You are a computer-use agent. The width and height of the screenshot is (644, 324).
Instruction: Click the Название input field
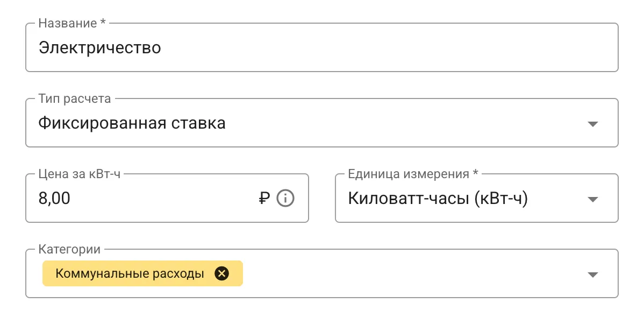323,47
